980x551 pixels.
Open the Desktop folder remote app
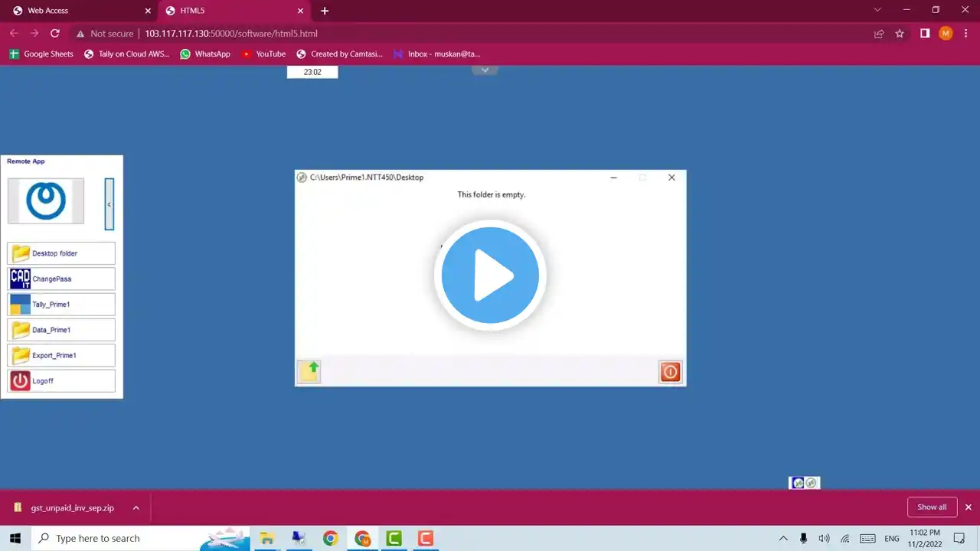point(61,253)
